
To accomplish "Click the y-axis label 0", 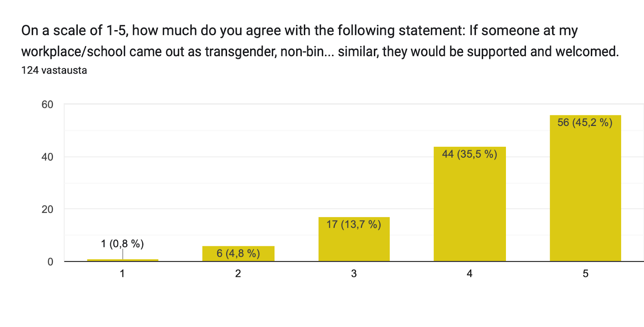I will [50, 262].
